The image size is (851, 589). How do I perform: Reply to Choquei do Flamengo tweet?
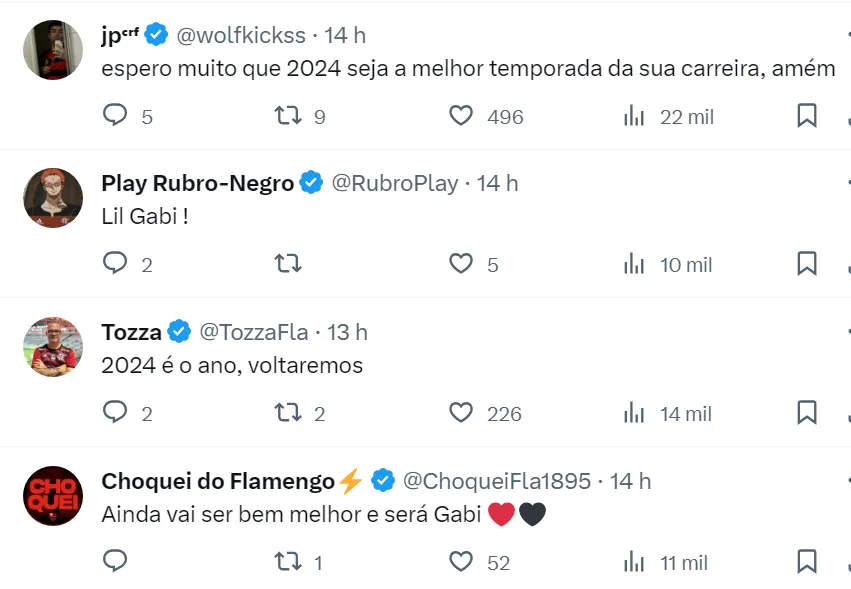(116, 562)
